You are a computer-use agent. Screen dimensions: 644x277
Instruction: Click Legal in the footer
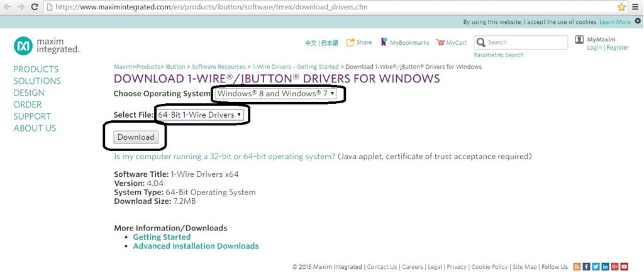click(435, 267)
